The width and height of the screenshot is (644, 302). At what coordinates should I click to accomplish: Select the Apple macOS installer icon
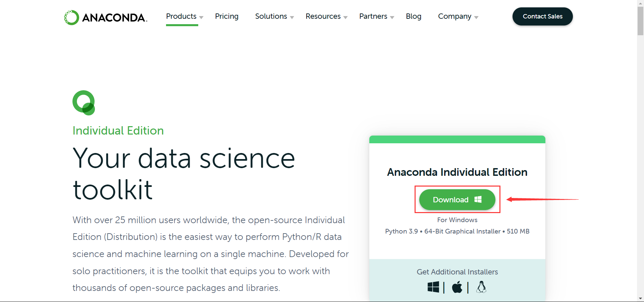point(457,287)
